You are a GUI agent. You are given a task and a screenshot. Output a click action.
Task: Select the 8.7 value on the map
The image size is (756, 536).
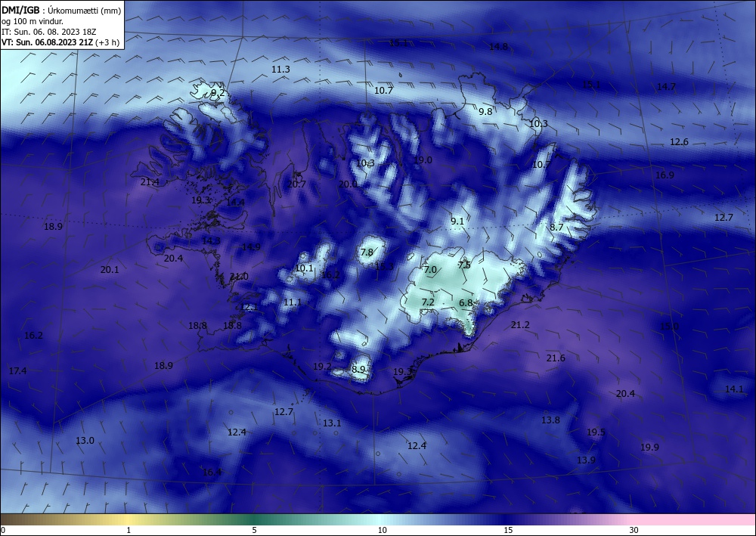[557, 227]
